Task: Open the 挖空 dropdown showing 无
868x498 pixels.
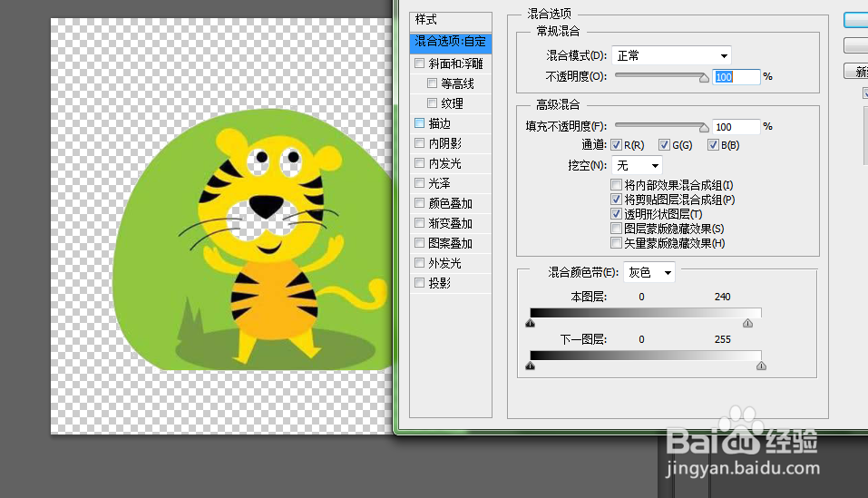Action: [x=637, y=165]
